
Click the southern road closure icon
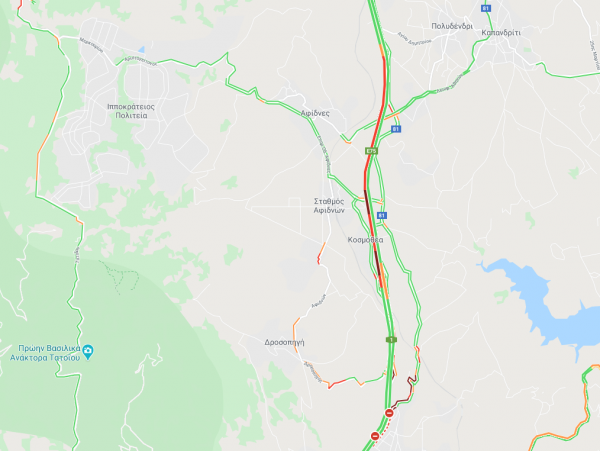pos(375,436)
